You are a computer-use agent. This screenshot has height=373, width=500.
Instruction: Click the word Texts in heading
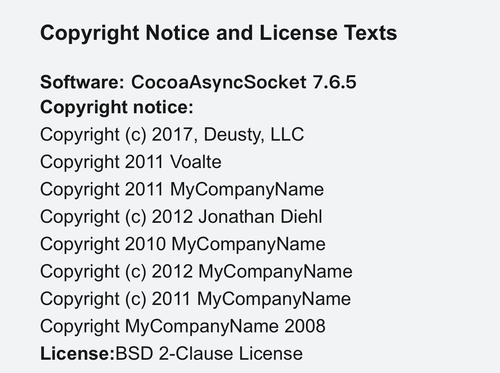coord(371,33)
